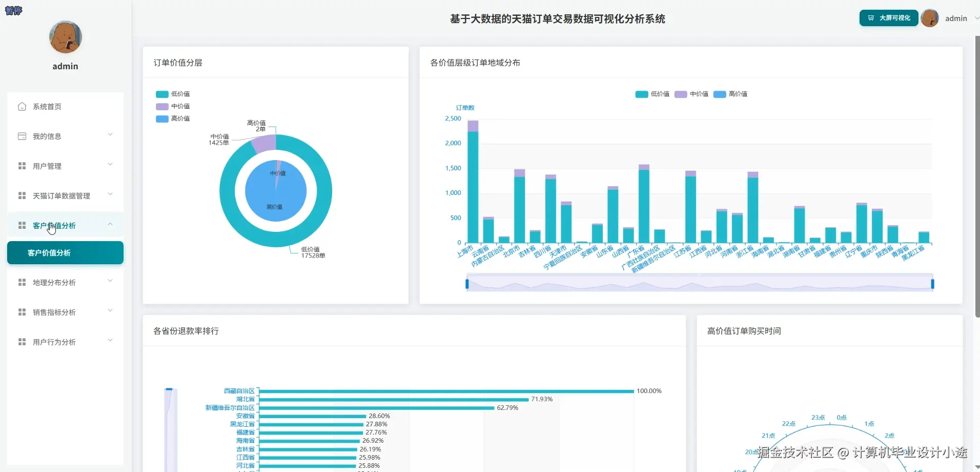
Task: Click the top handle of refund chart vertical slider
Action: [x=169, y=389]
